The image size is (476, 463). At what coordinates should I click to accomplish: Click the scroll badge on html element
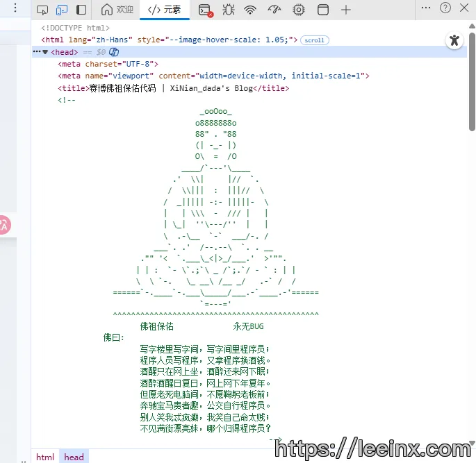coord(314,40)
